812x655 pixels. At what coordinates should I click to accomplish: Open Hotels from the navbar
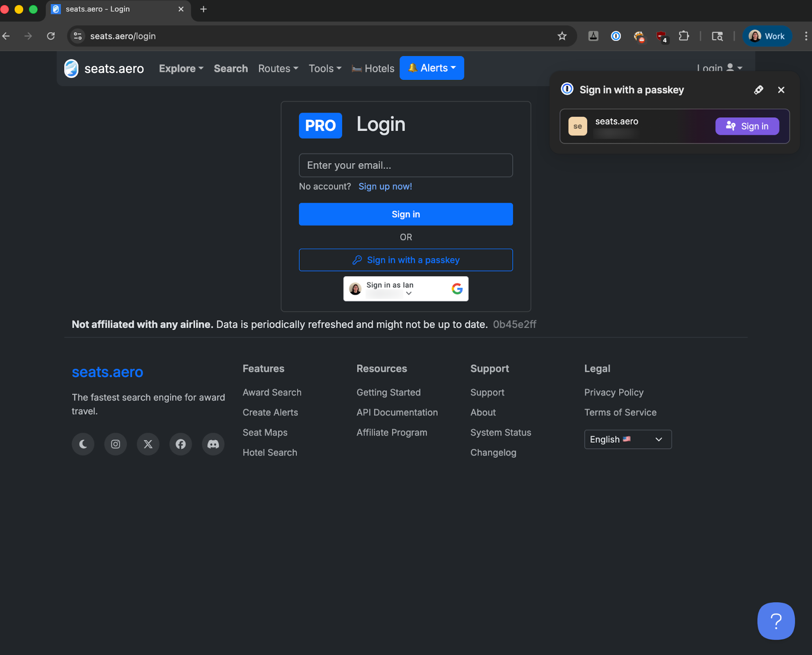point(373,69)
